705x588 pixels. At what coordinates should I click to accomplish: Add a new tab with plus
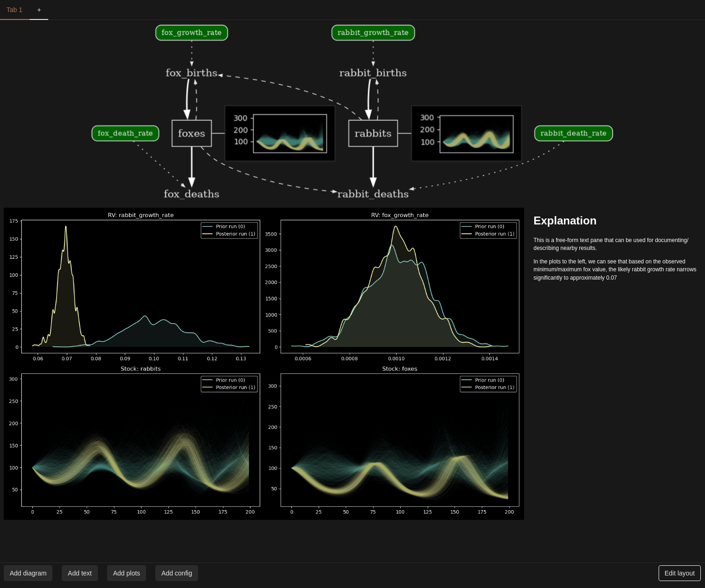pos(39,10)
